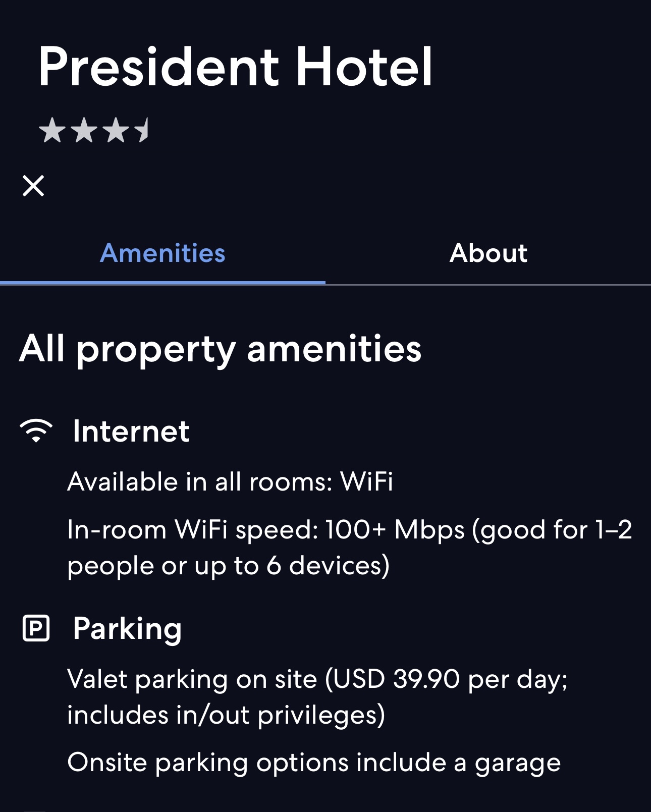Image resolution: width=651 pixels, height=812 pixels.
Task: Click 'includes in/out privileges' text
Action: [x=226, y=715]
